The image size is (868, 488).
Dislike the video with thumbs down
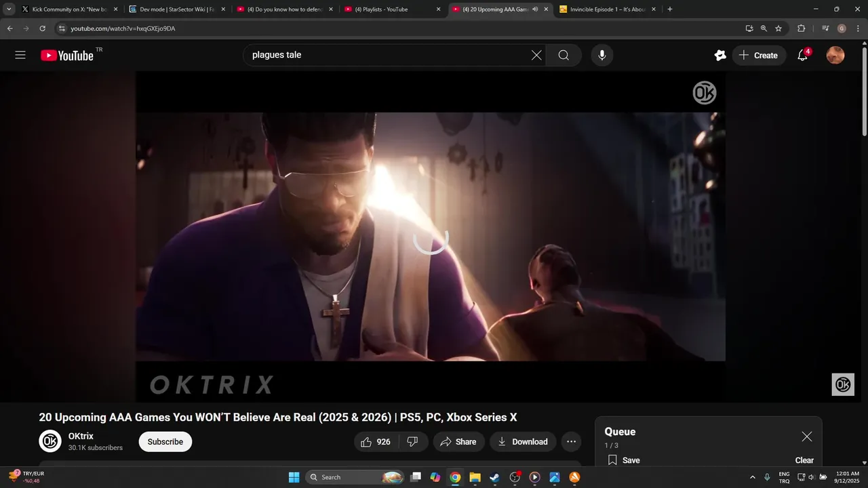(x=413, y=442)
